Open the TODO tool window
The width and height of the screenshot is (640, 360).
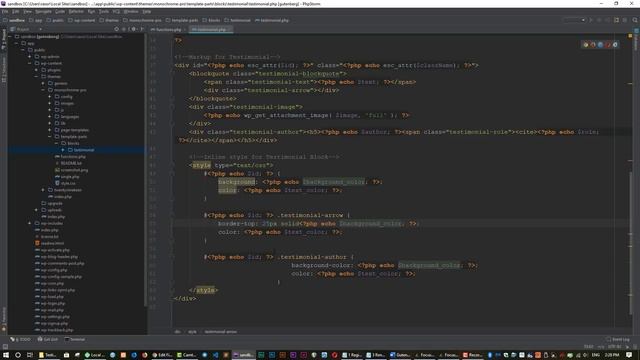tap(20, 339)
